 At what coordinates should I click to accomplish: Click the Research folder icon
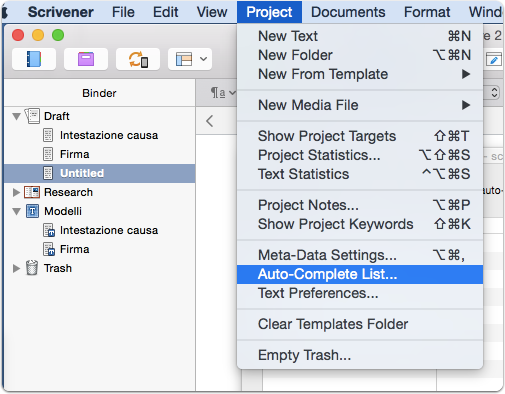32,192
